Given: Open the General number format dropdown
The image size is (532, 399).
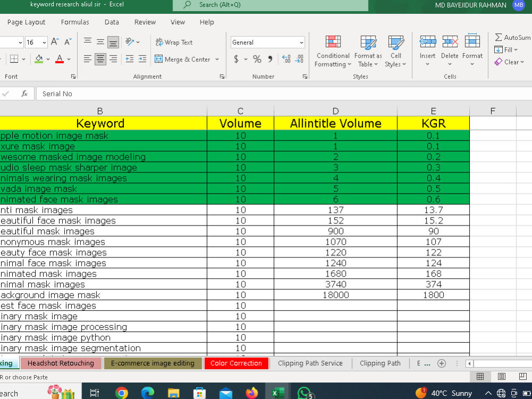Looking at the screenshot, I should pos(301,43).
